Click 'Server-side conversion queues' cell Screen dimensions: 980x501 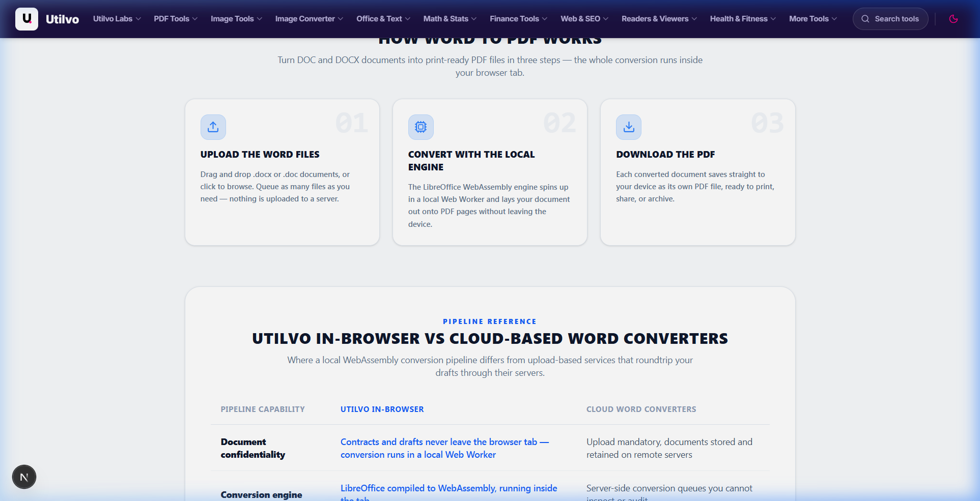(x=669, y=492)
